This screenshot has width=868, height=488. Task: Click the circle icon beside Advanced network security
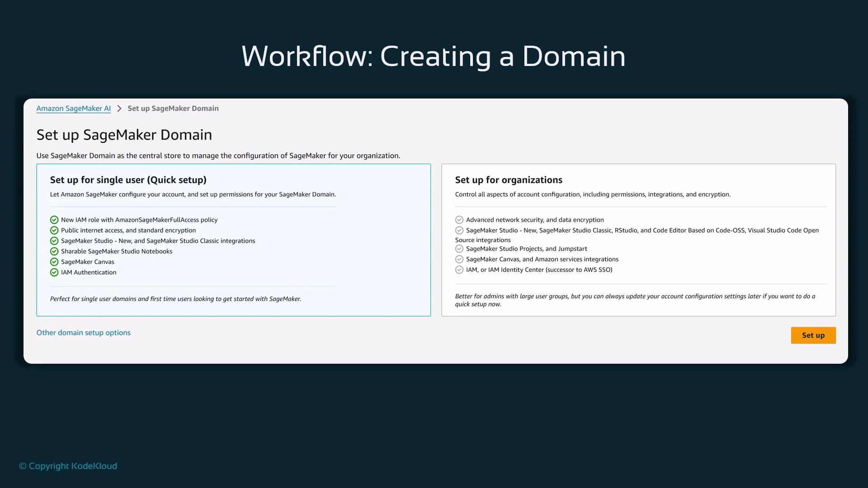tap(459, 220)
